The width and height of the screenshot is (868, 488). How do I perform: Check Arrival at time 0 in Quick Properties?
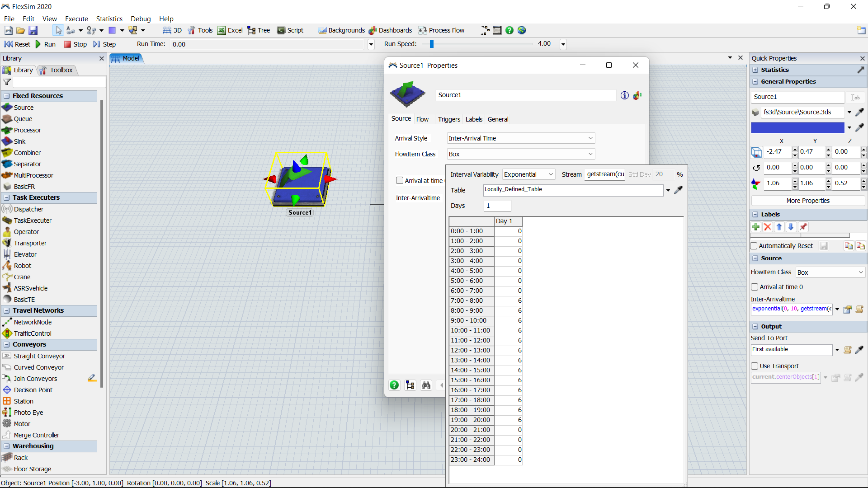pyautogui.click(x=755, y=287)
